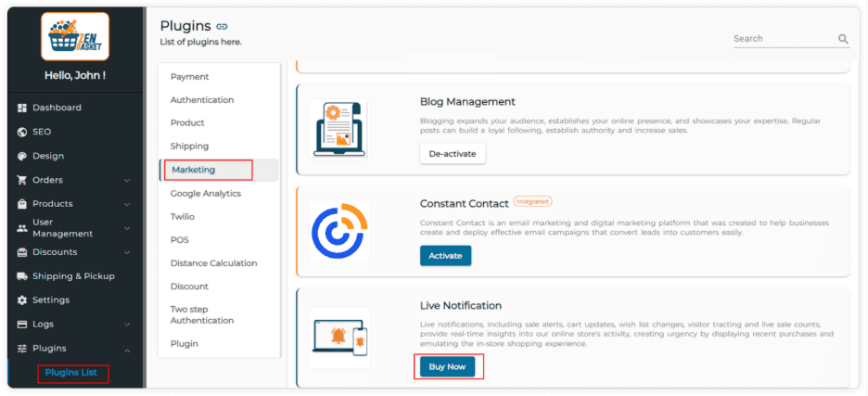Open Design palette icon in sidebar
This screenshot has height=396, width=868.
click(22, 156)
